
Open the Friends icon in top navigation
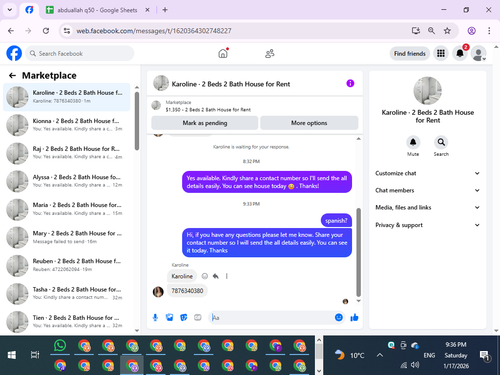coord(269,53)
